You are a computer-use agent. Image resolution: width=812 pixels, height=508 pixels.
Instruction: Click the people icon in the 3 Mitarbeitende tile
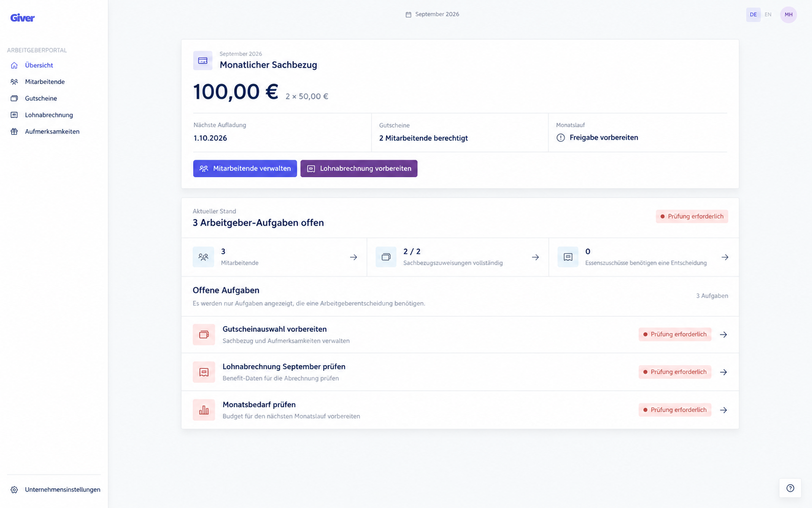pyautogui.click(x=203, y=257)
